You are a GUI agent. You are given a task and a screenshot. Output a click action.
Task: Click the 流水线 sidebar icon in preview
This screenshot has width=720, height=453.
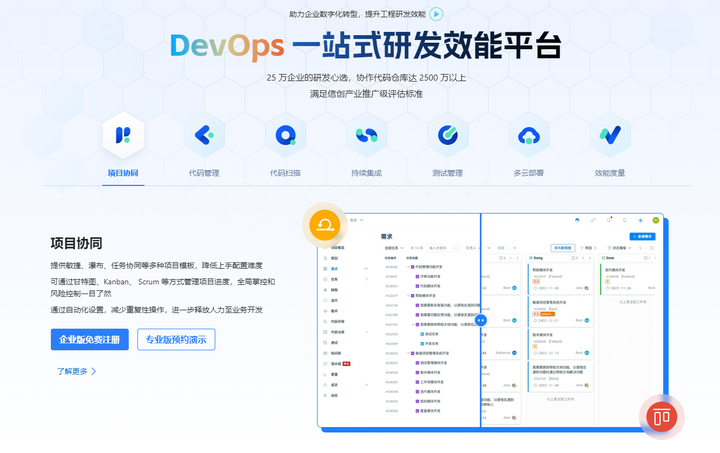[x=326, y=364]
